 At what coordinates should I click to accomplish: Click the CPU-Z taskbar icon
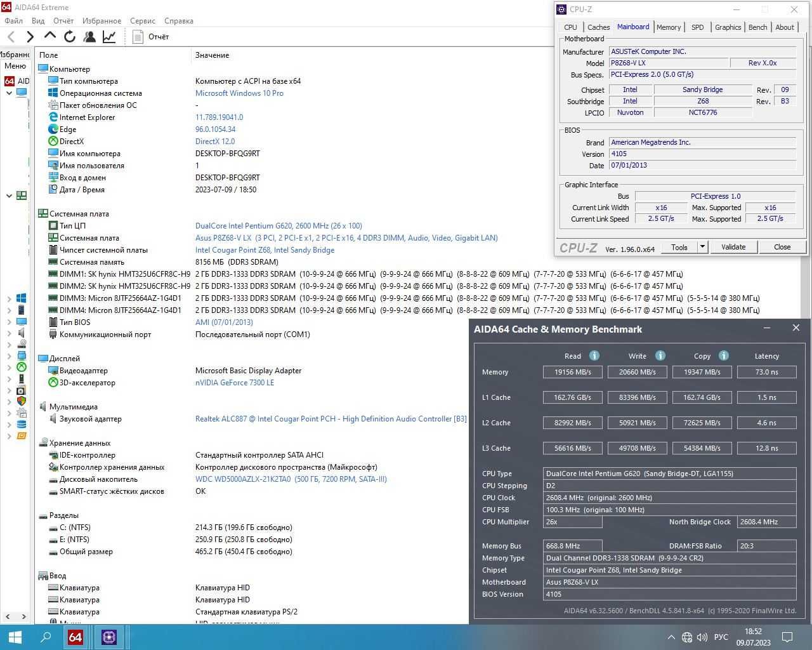109,637
